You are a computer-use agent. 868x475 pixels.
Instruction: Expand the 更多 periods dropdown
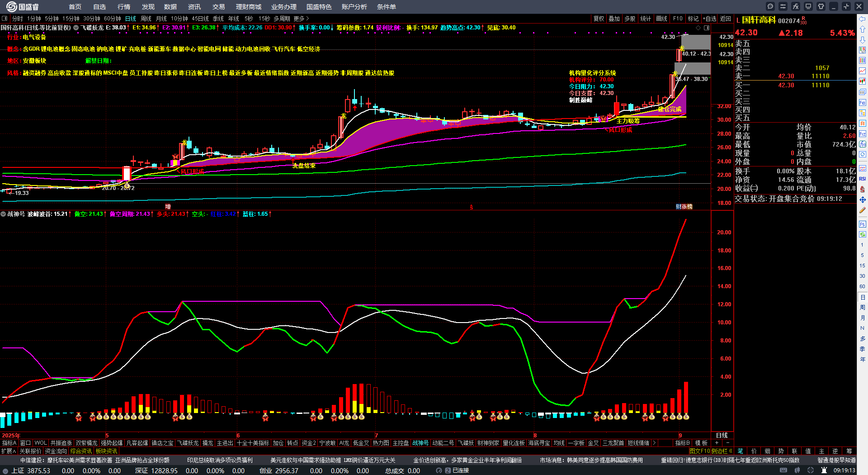301,19
